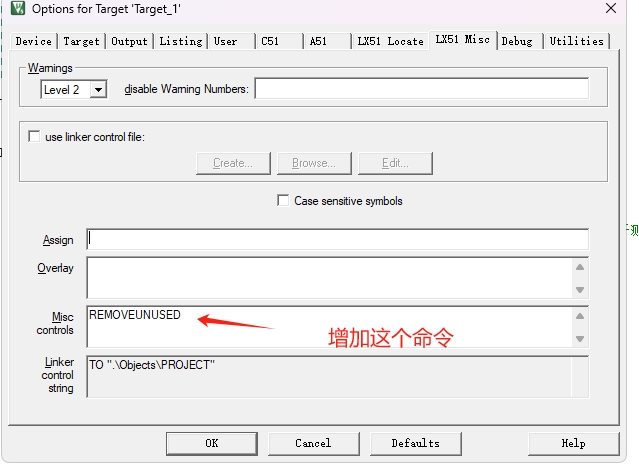Restore settings with Defaults button

(416, 444)
